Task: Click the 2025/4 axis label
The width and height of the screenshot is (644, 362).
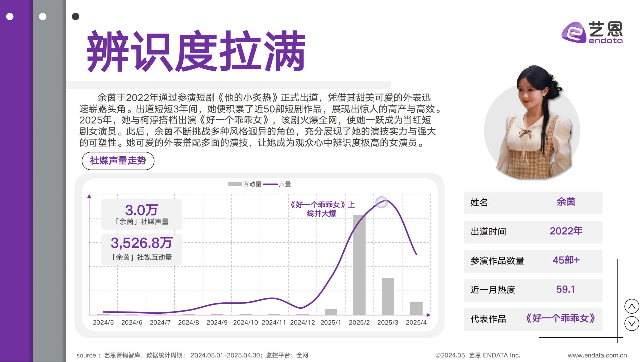Action: pyautogui.click(x=416, y=323)
